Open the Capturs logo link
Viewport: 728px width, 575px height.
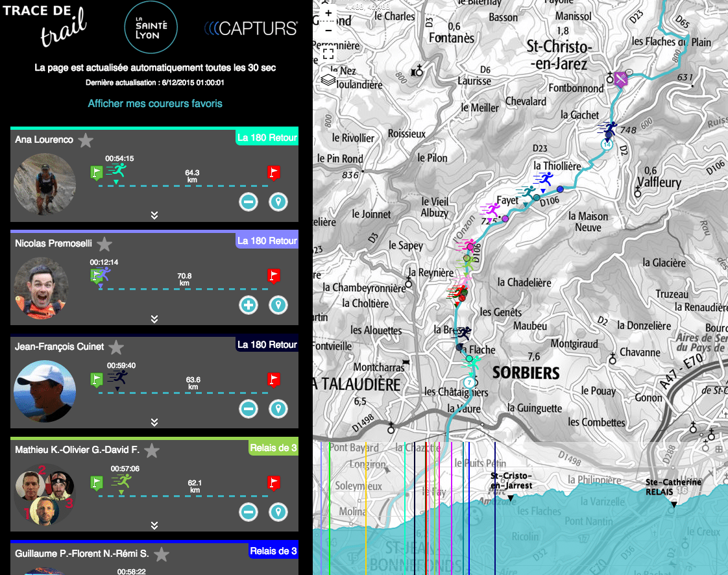point(250,29)
